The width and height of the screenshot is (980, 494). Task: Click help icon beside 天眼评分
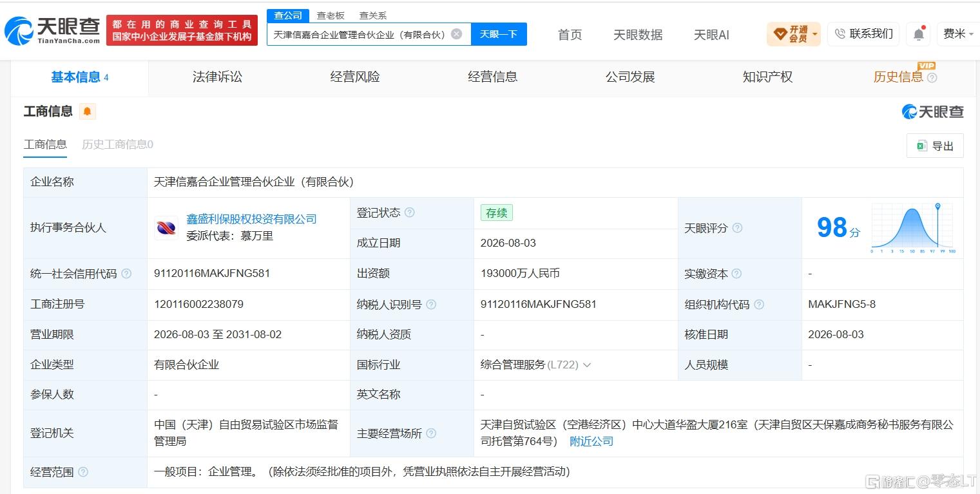737,228
